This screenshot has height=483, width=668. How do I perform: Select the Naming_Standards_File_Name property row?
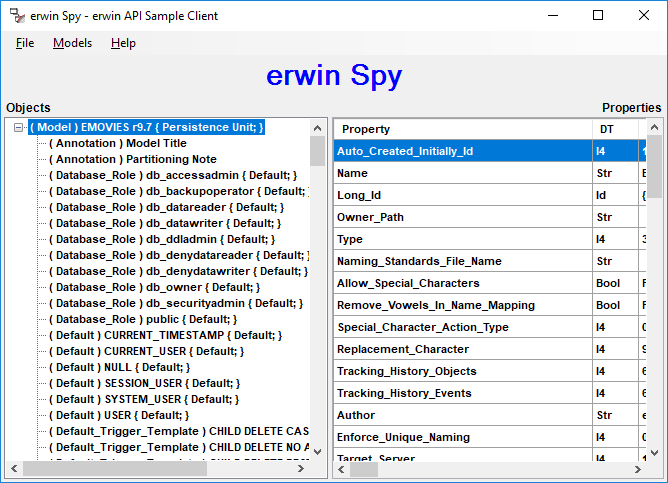coord(418,261)
